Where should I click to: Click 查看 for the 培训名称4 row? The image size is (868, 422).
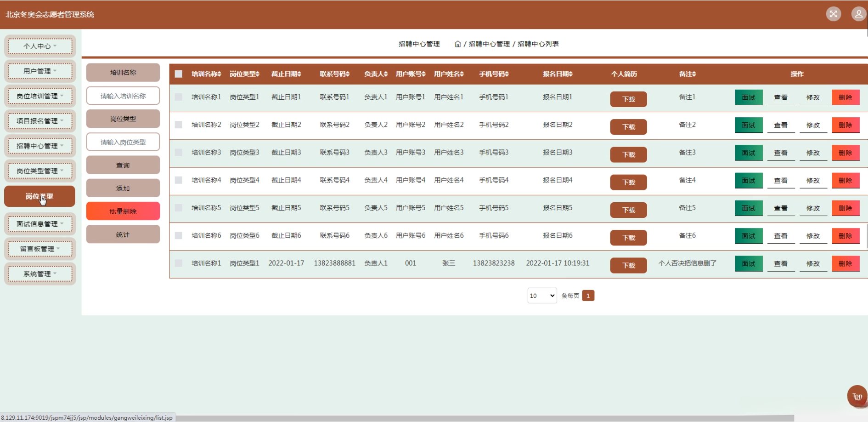781,181
